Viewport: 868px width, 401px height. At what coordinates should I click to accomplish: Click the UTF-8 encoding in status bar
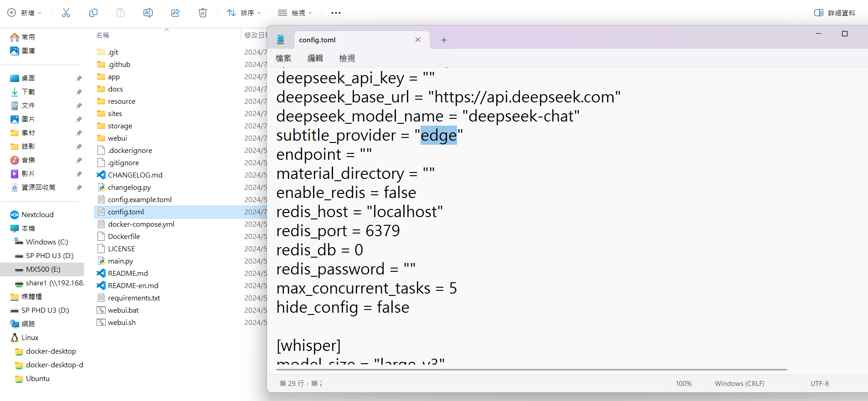tap(820, 383)
